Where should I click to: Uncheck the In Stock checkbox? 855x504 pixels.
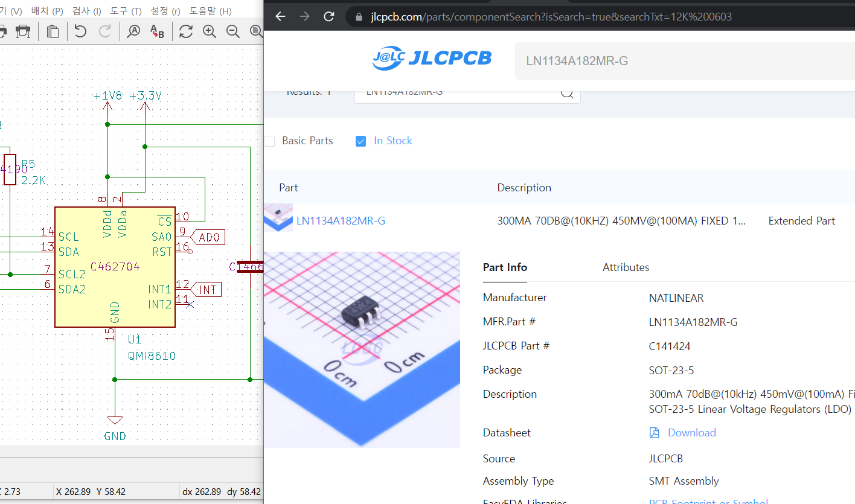[x=361, y=141]
